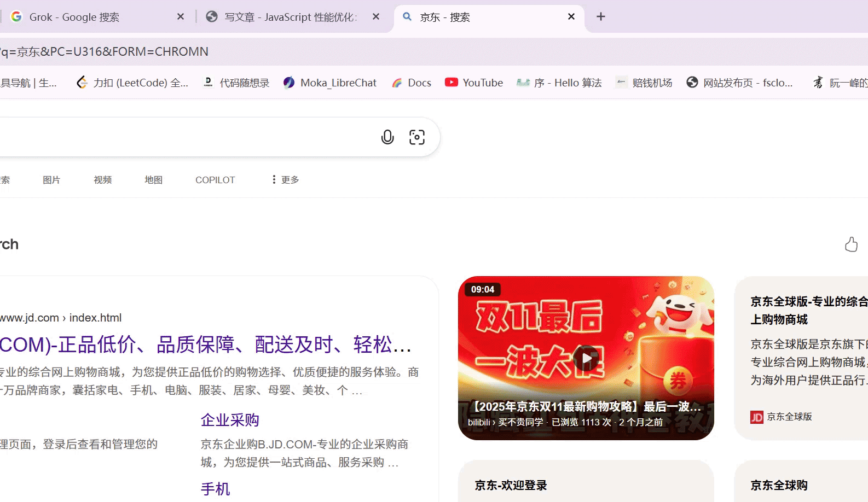Open 赔钱机场 bookmark
Image resolution: width=868 pixels, height=502 pixels.
pos(644,83)
